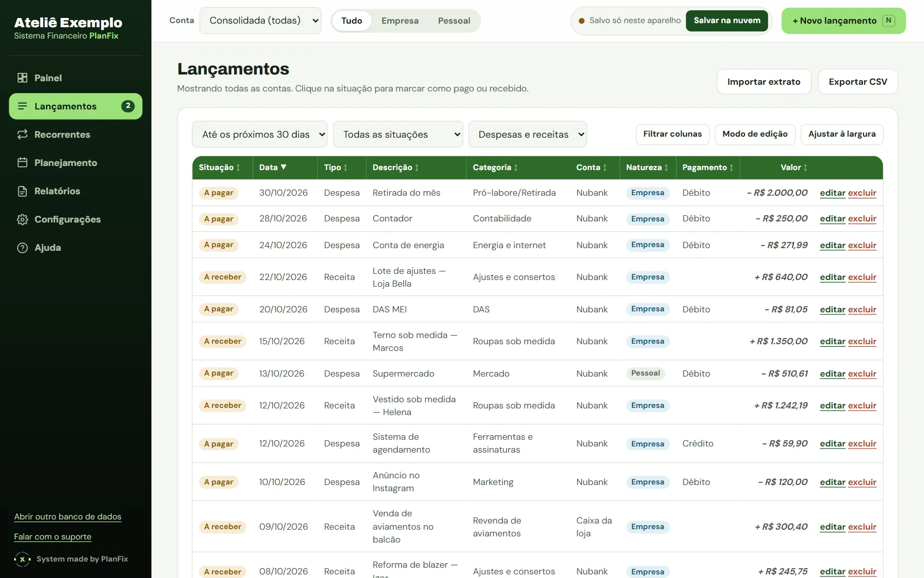Click Salvar na nuvem button
This screenshot has width=924, height=578.
click(727, 21)
